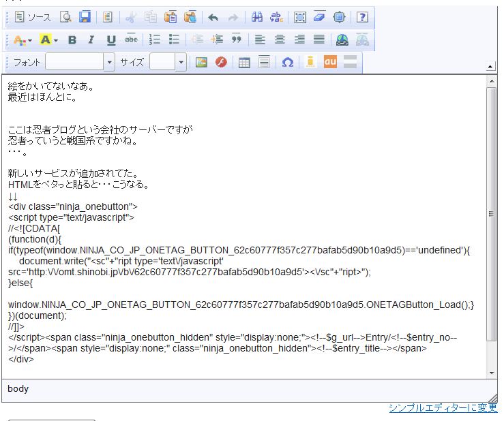This screenshot has height=421, width=504.
Task: Open Find with the binoculars icon
Action: pyautogui.click(x=257, y=17)
